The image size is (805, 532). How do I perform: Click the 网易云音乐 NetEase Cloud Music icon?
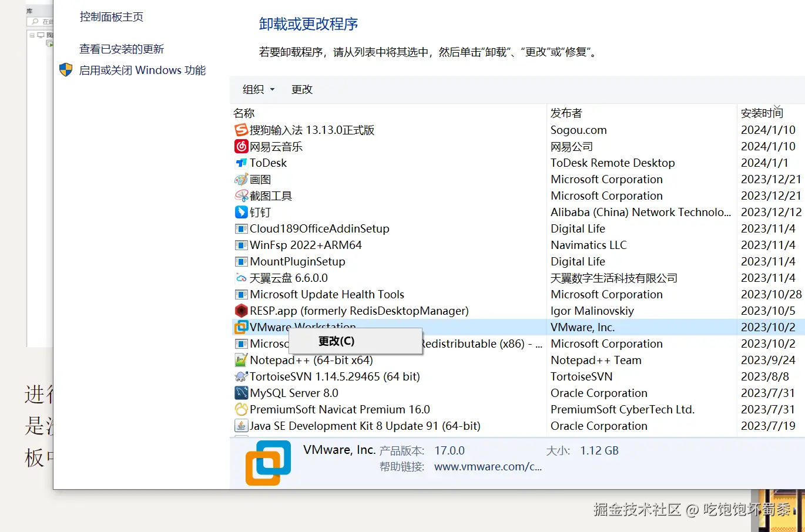241,146
